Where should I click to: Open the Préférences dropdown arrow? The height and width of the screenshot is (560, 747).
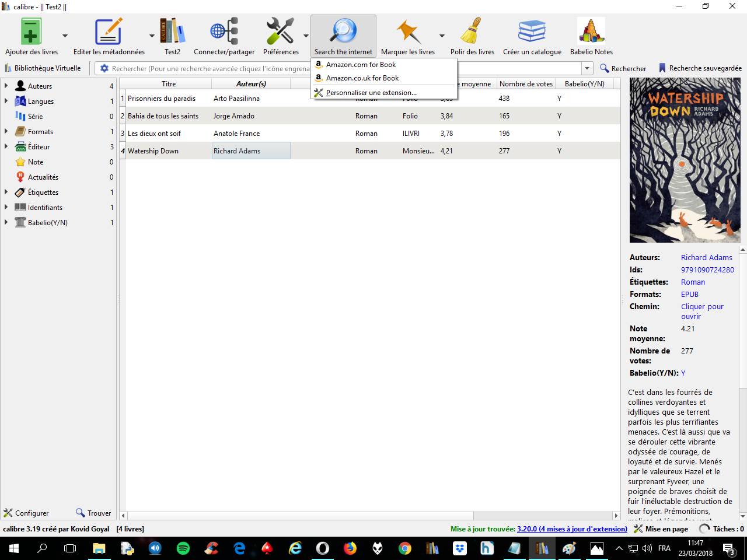coord(306,36)
